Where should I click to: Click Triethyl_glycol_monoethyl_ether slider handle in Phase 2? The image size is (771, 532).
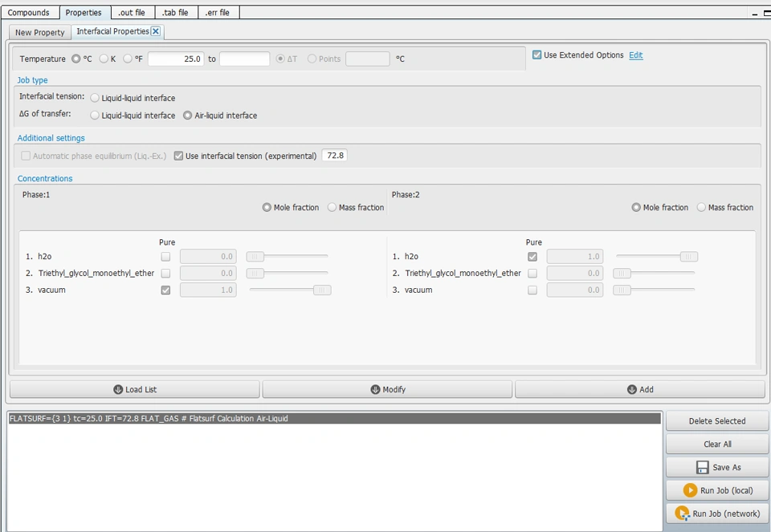622,273
